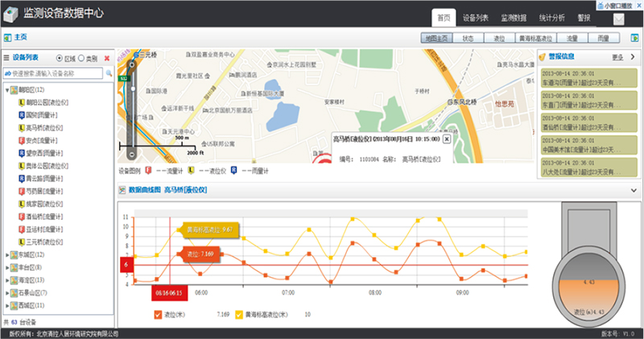Click the 安贞 flow meter device icon

[x=20, y=140]
